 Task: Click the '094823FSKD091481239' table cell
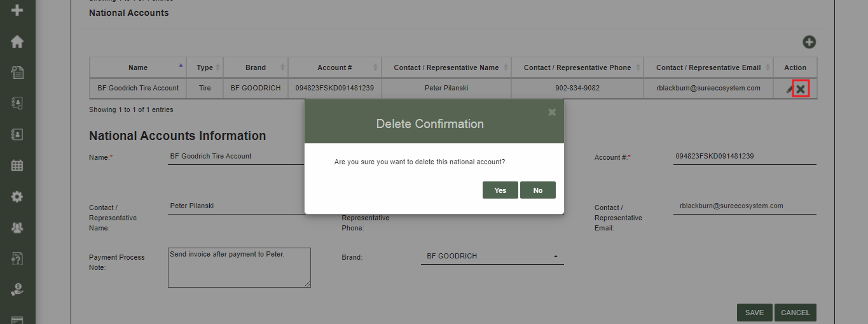click(334, 88)
